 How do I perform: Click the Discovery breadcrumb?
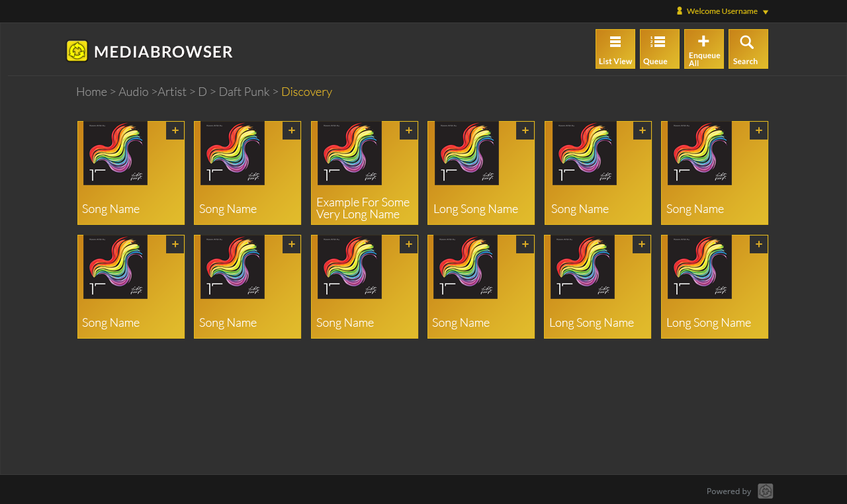coord(306,92)
